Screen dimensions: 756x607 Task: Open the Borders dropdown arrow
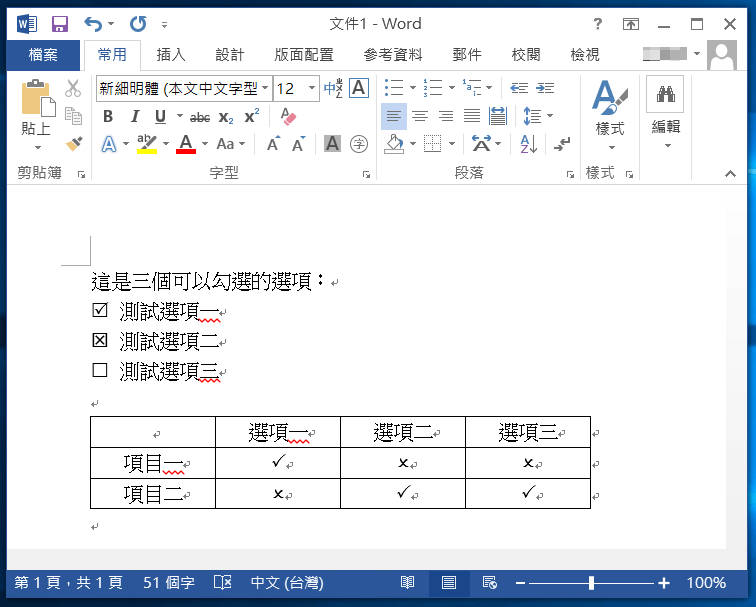pos(452,144)
